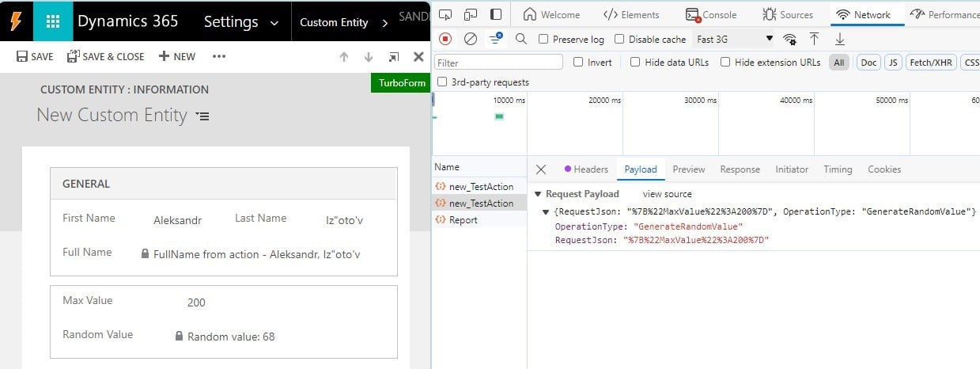
Task: Click the import HAR upload arrow icon
Action: 814,39
